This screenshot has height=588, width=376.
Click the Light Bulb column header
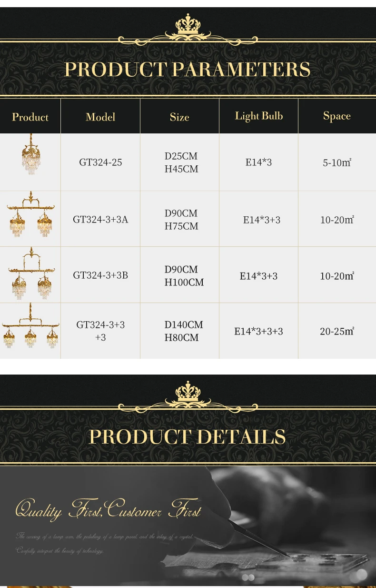point(258,116)
